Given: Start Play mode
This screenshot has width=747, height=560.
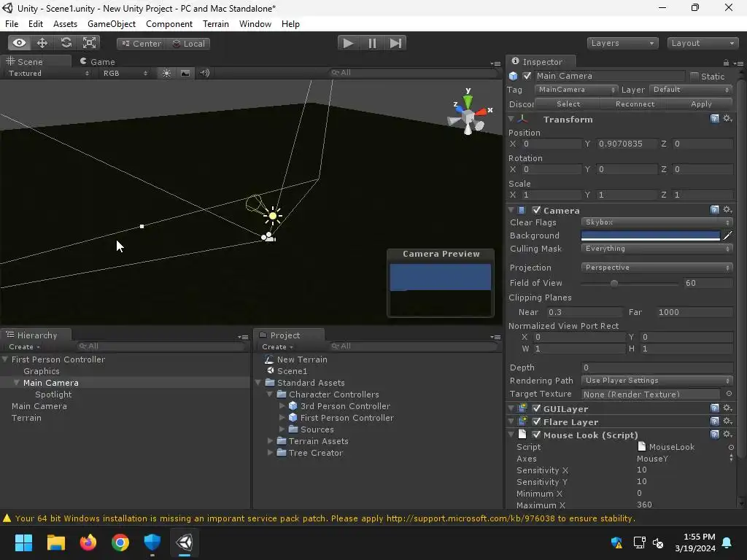Looking at the screenshot, I should click(348, 43).
